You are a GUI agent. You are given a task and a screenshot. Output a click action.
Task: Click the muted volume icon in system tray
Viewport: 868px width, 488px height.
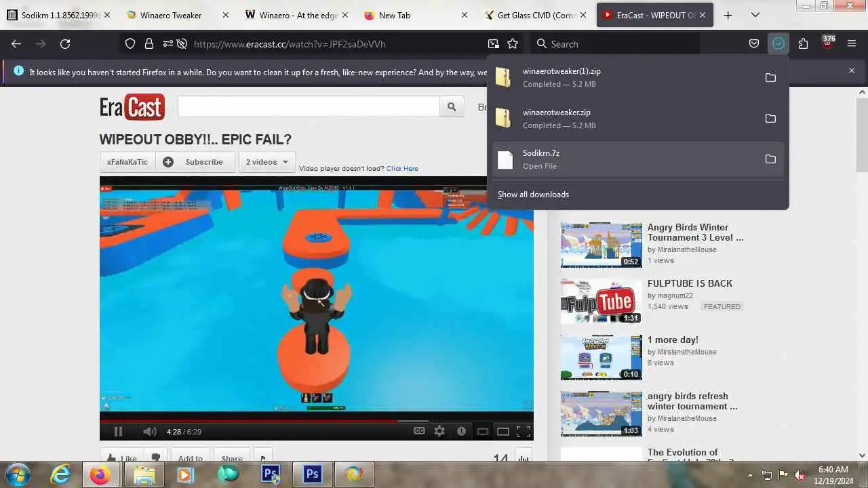click(x=800, y=475)
